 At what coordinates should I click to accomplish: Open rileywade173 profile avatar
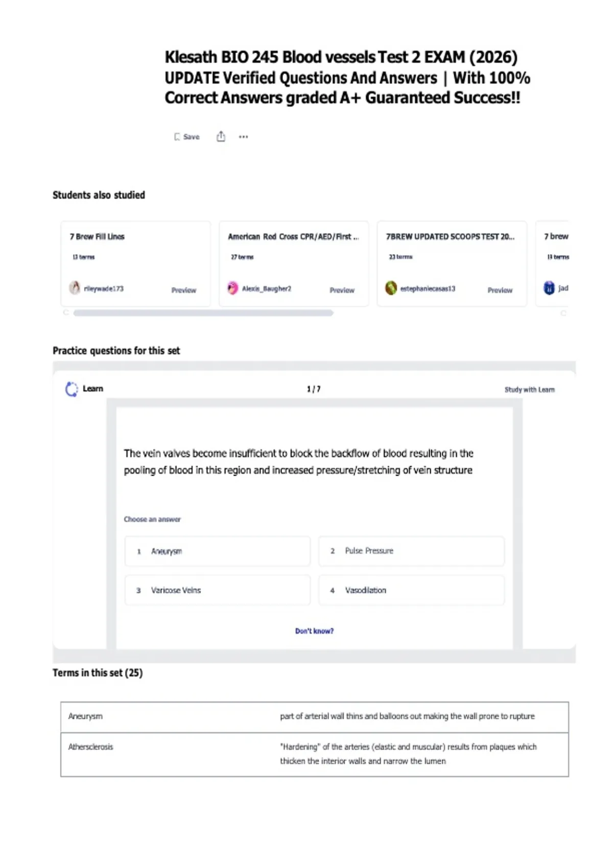(75, 288)
